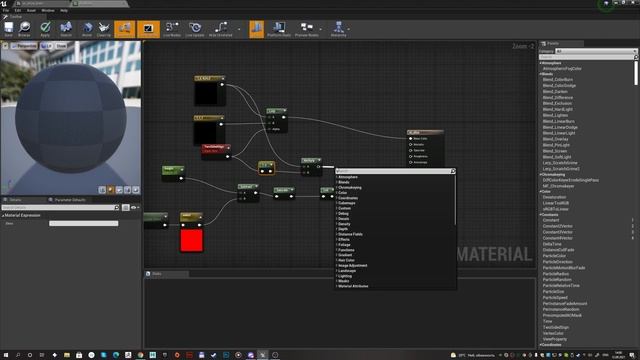640x360 pixels.
Task: Click the red color preview on the node
Action: tap(191, 240)
